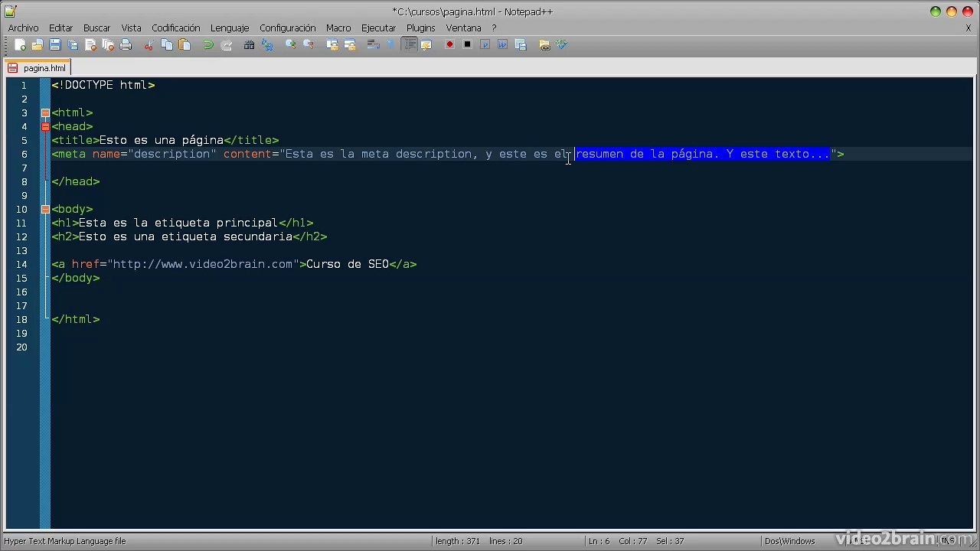Click the Redo arrow icon
Screen dimensions: 980x551
pyautogui.click(x=227, y=45)
